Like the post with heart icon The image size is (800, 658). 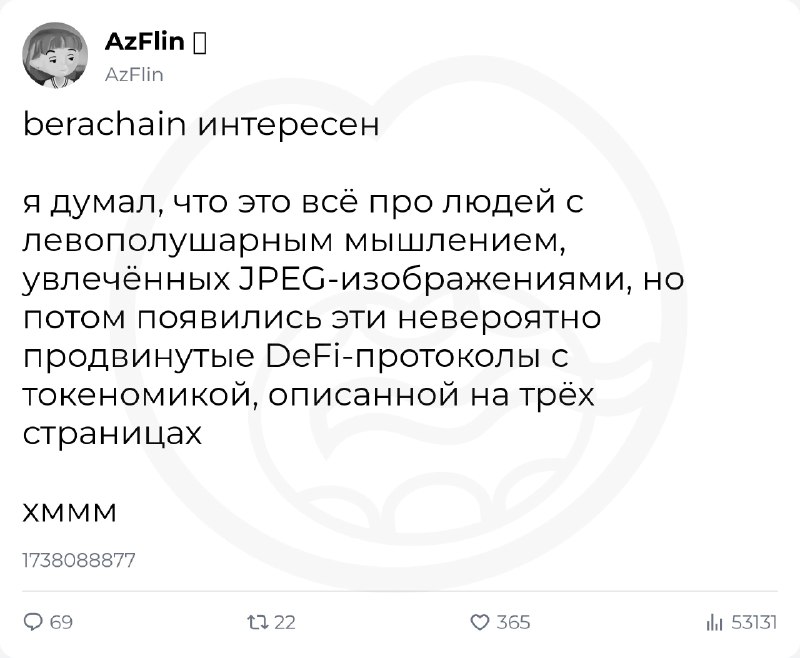tap(479, 622)
